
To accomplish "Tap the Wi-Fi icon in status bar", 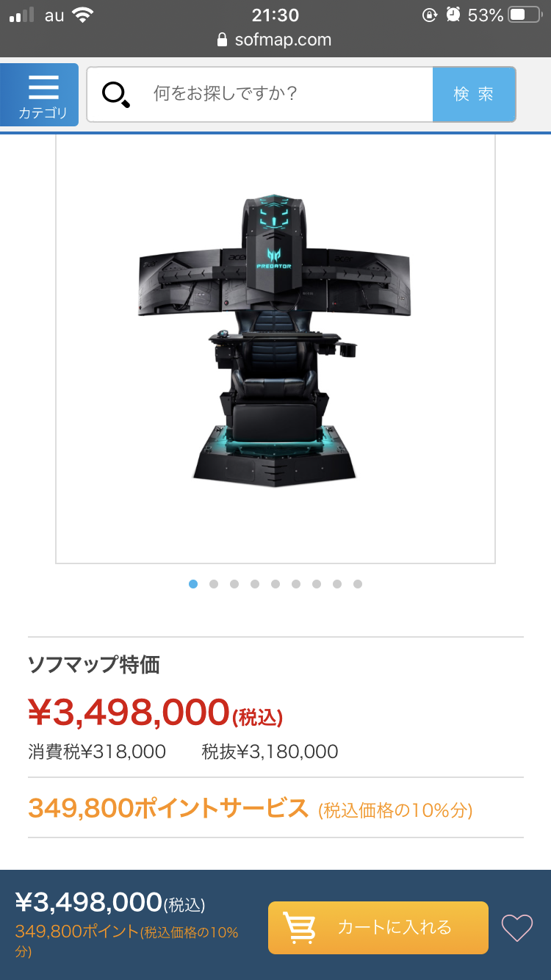I will tap(83, 15).
